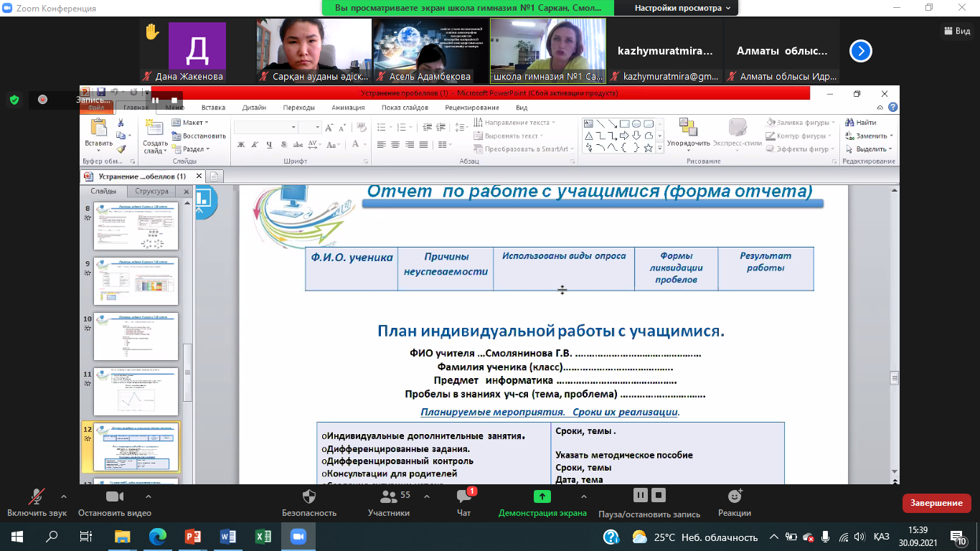This screenshot has width=980, height=551.
Task: Click the Create Slide (Создать слайд) icon
Action: (154, 128)
